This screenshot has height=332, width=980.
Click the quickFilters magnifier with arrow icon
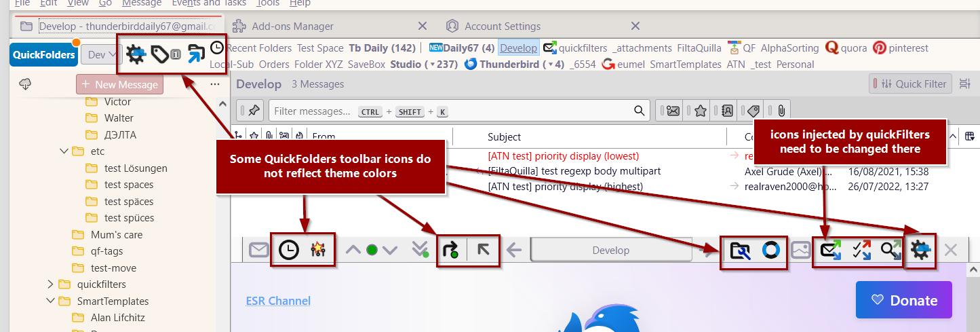pos(890,251)
